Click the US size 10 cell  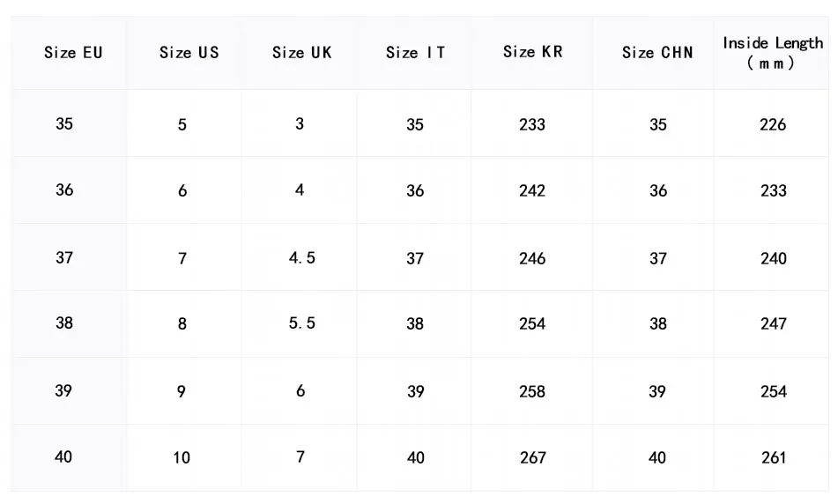pyautogui.click(x=182, y=458)
